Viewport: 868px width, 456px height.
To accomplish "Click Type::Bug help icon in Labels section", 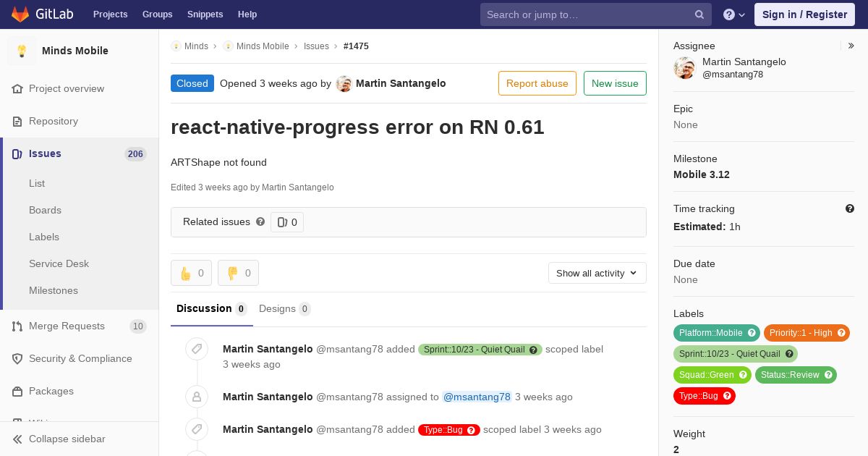I will (727, 396).
